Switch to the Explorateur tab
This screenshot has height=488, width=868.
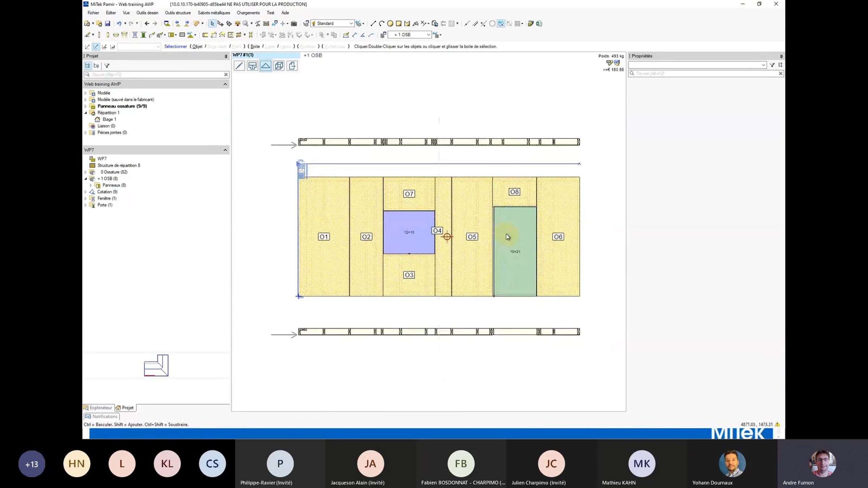98,408
